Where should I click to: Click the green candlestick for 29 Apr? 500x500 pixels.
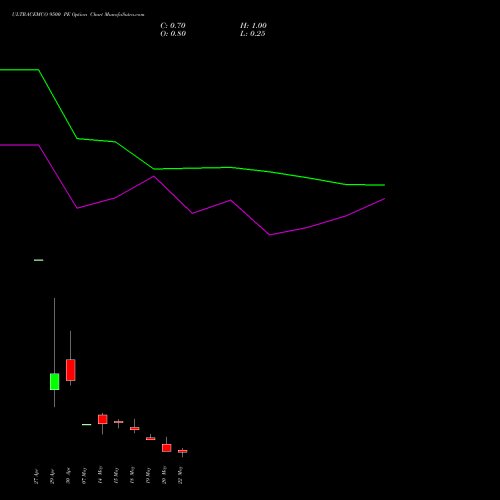tap(55, 382)
